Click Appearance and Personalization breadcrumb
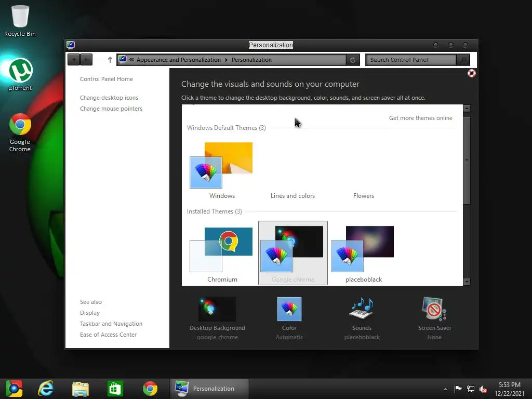This screenshot has width=532, height=399. pyautogui.click(x=179, y=60)
